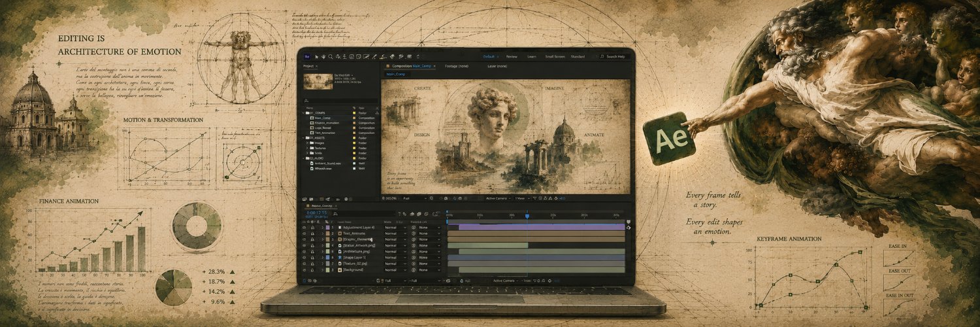980x327 pixels.
Task: Toggle the lock on the Text_Animate layer
Action: point(312,233)
